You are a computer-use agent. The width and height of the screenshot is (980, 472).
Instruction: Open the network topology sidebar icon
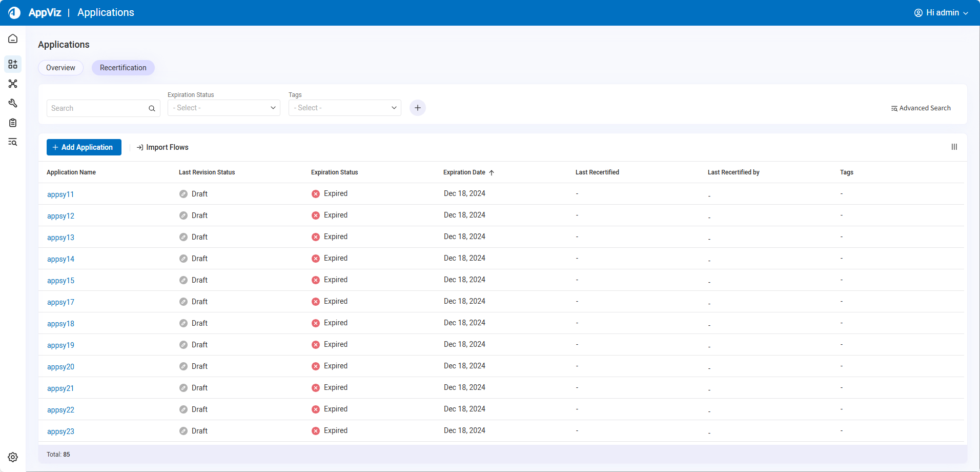click(x=13, y=84)
